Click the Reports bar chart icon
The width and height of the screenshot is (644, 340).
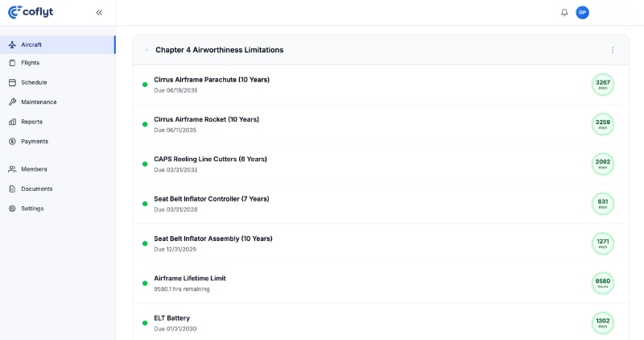pos(12,122)
